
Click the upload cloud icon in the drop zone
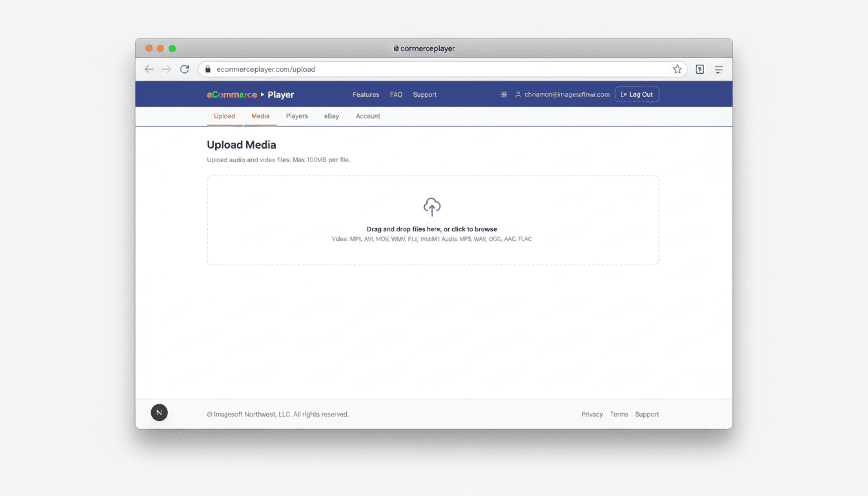[x=431, y=207]
